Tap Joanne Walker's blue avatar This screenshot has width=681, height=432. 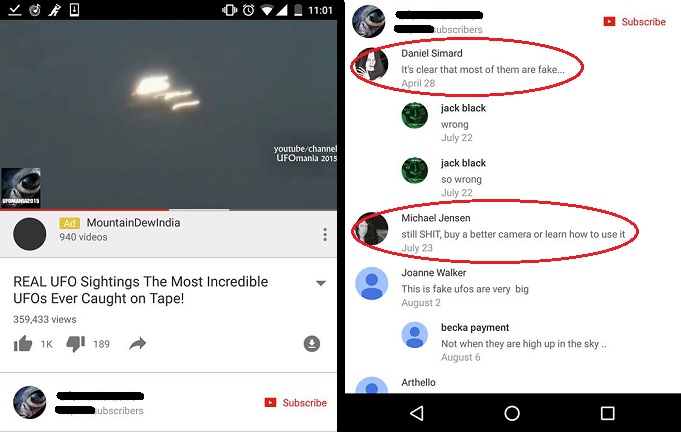tap(372, 284)
